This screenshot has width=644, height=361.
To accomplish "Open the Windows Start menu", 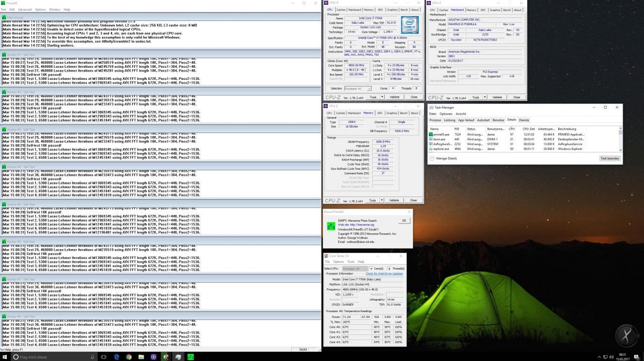I will coord(5,357).
